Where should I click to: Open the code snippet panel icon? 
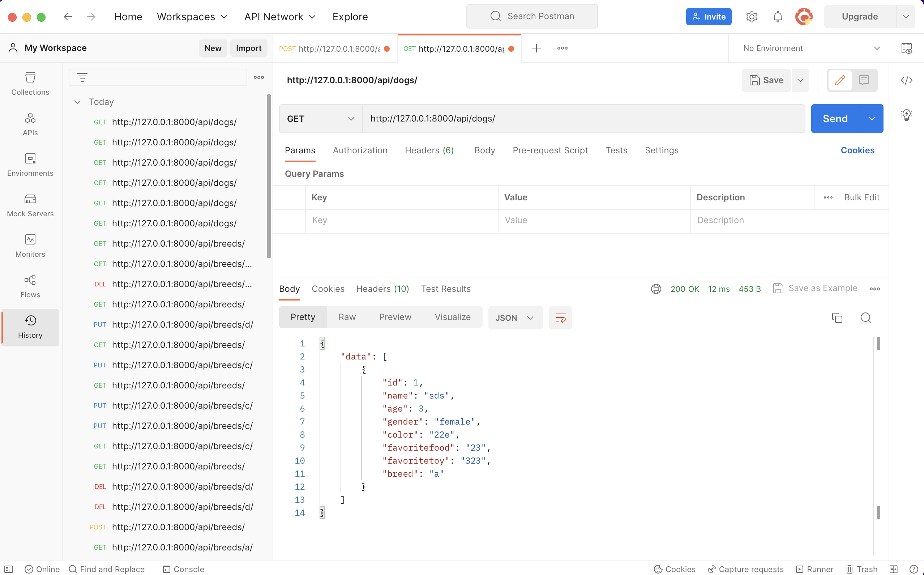point(907,80)
